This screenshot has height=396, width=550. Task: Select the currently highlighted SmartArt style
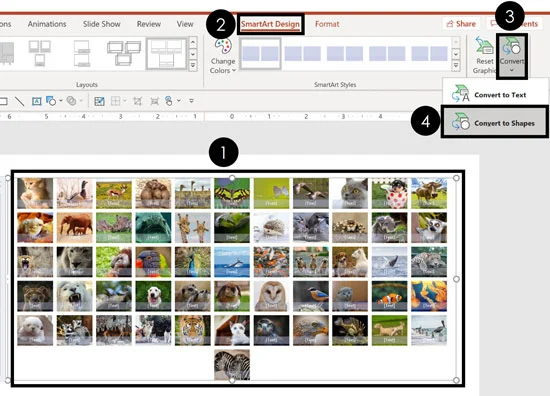(260, 54)
